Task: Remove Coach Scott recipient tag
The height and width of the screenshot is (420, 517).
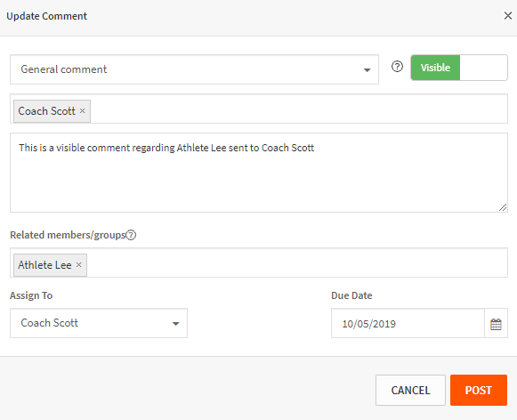Action: (x=83, y=110)
